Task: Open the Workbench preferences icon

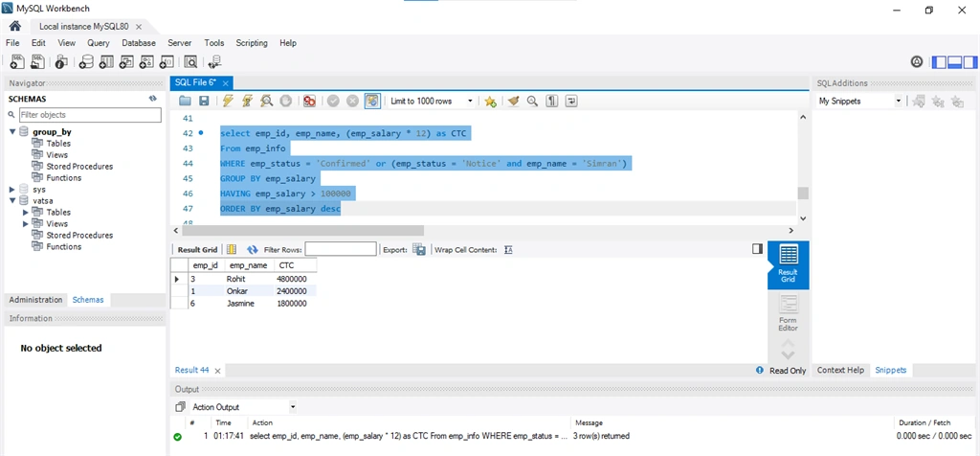Action: coord(917,62)
